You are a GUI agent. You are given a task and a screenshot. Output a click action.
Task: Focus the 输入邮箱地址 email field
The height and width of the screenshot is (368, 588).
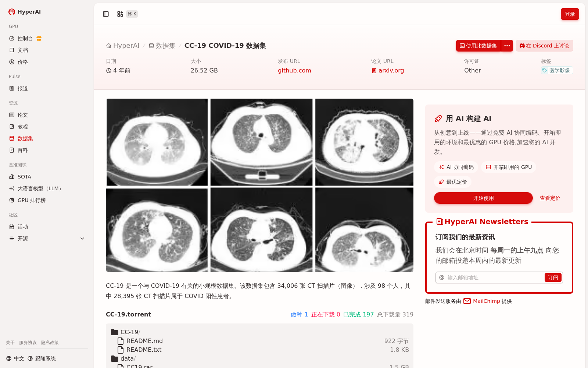495,277
